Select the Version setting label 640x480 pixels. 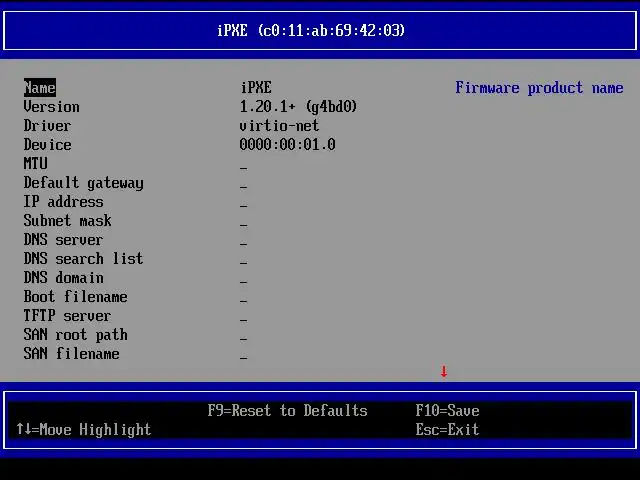tap(51, 107)
